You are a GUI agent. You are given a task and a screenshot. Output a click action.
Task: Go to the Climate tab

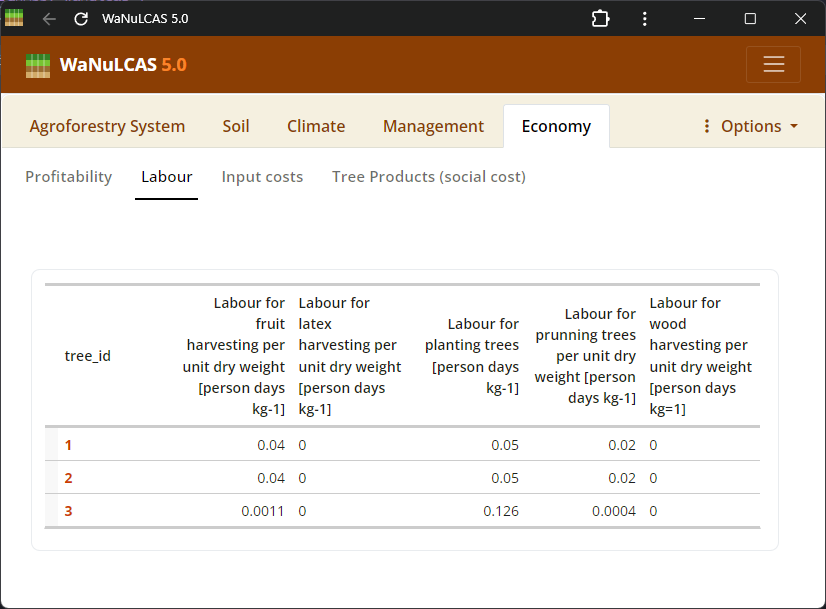pyautogui.click(x=316, y=126)
